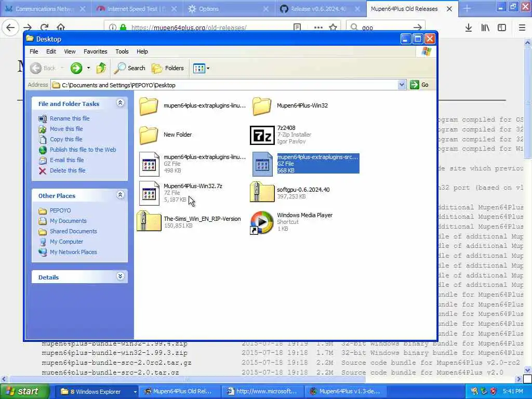
Task: Click the Windows start button
Action: pos(24,392)
